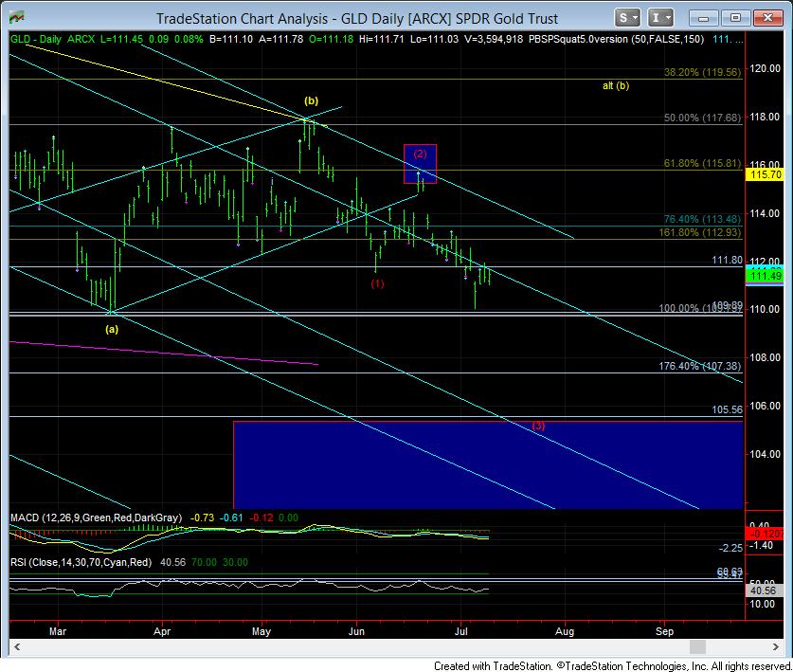Screen dimensions: 793x672
Task: Click the 105.56 horizontal line label
Action: point(728,409)
